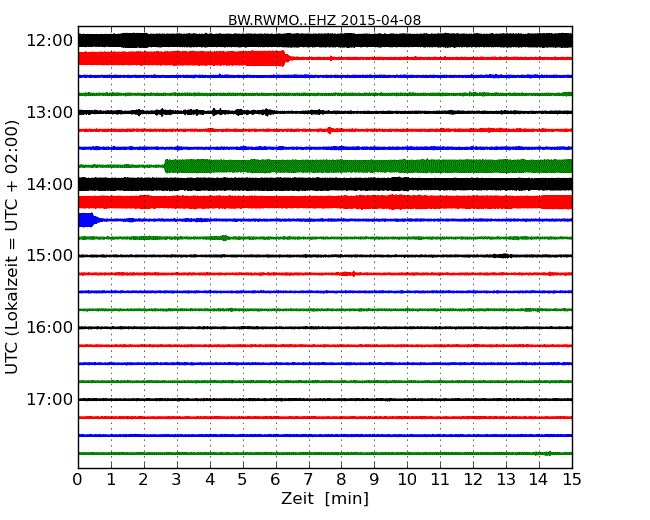Screen dimensions: 650x520
Task: Click the Zeit [min] axis label
Action: tap(325, 498)
